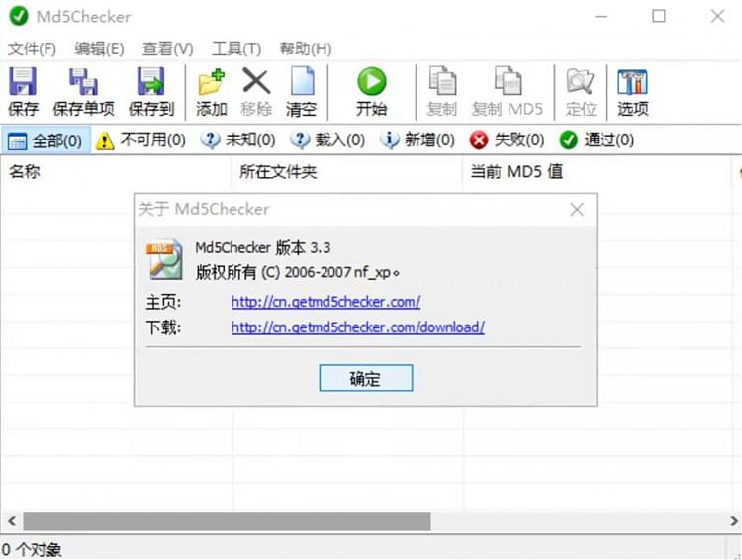Viewport: 742px width, 560px height.
Task: Click the 当前 MD5 值 column header
Action: tap(598, 172)
